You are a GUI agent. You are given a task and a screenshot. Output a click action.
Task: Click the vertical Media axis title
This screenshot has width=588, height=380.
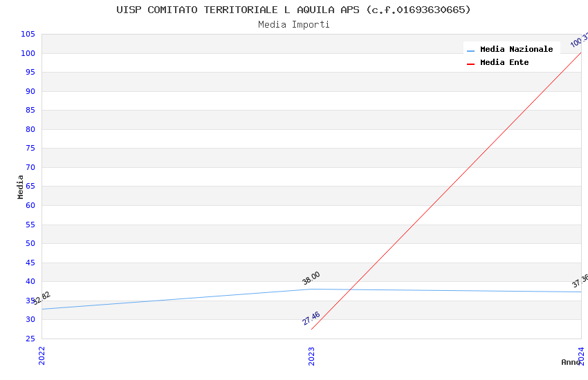point(20,187)
